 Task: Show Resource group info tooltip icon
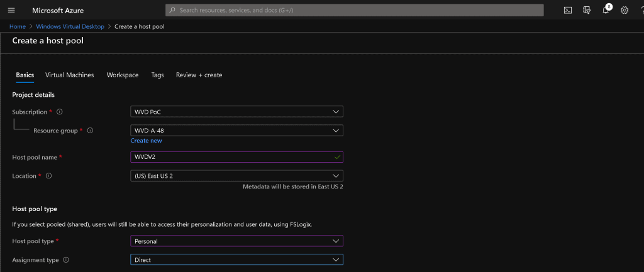(91, 131)
